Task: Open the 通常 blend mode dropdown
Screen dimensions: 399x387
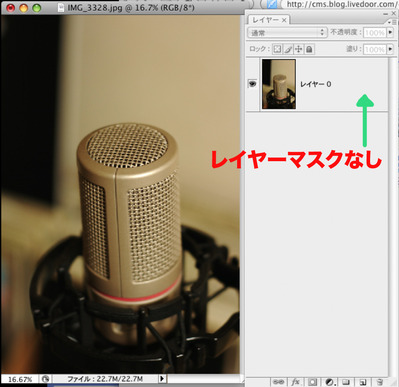Action: (287, 33)
